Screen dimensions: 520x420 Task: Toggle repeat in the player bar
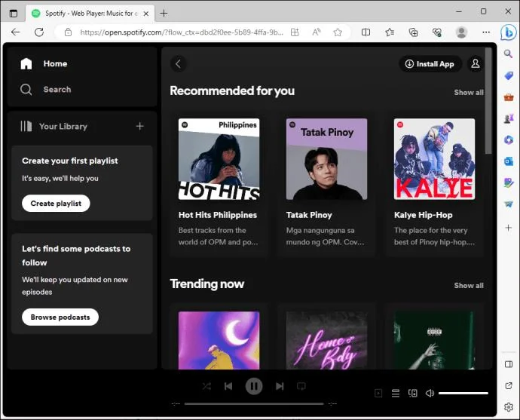301,386
